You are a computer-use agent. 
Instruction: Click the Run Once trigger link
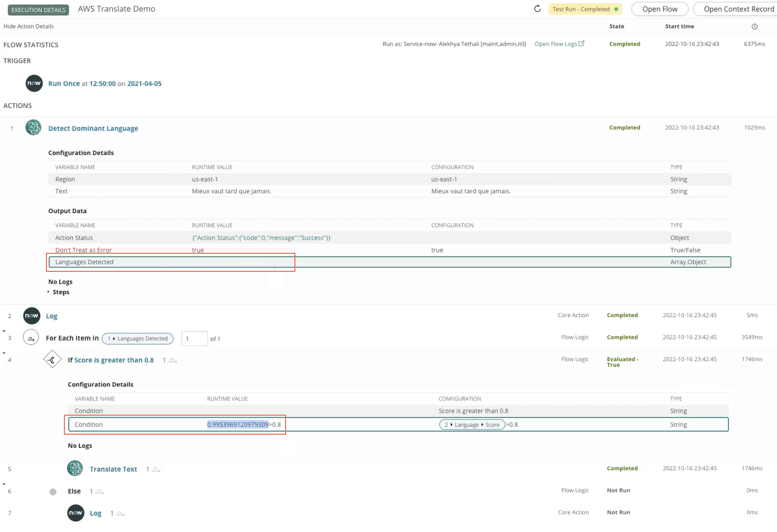click(64, 84)
